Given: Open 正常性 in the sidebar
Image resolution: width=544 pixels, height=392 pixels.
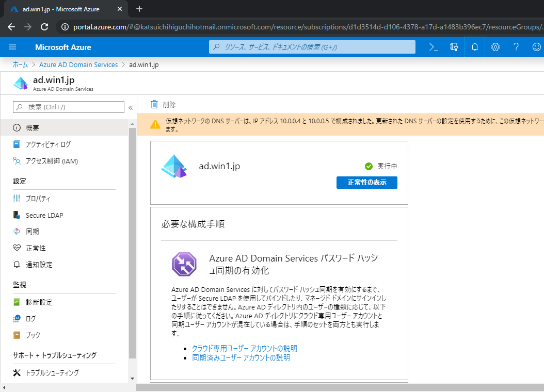Looking at the screenshot, I should [x=64, y=248].
